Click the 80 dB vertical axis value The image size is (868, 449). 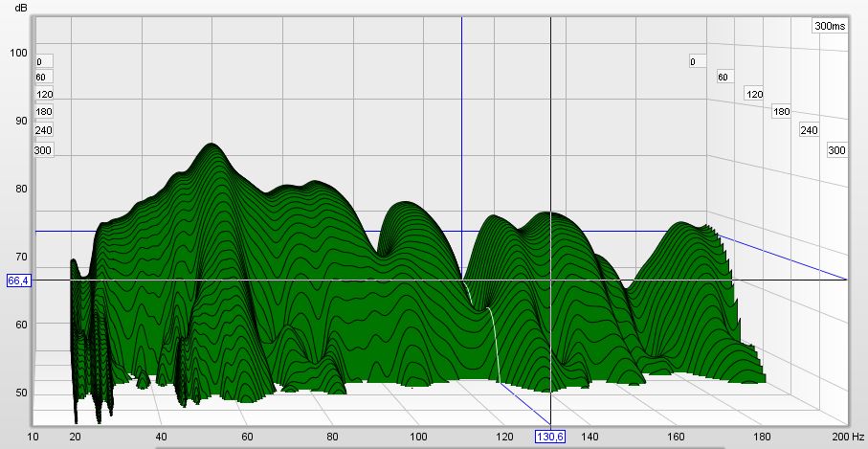(x=20, y=189)
